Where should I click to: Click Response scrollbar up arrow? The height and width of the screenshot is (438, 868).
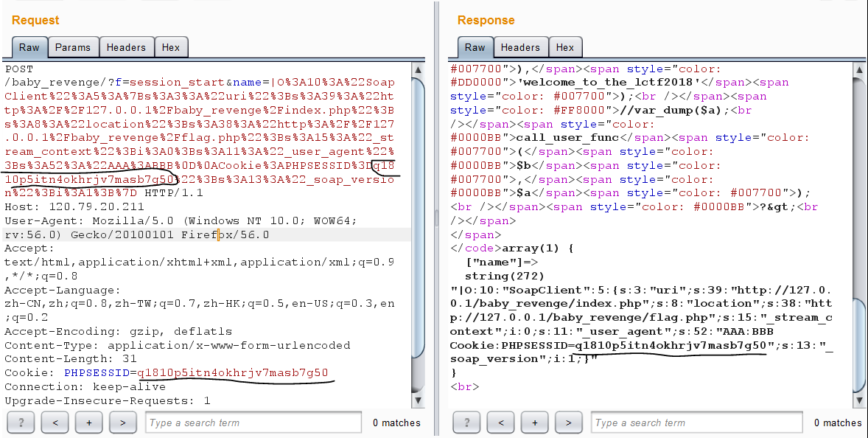859,70
